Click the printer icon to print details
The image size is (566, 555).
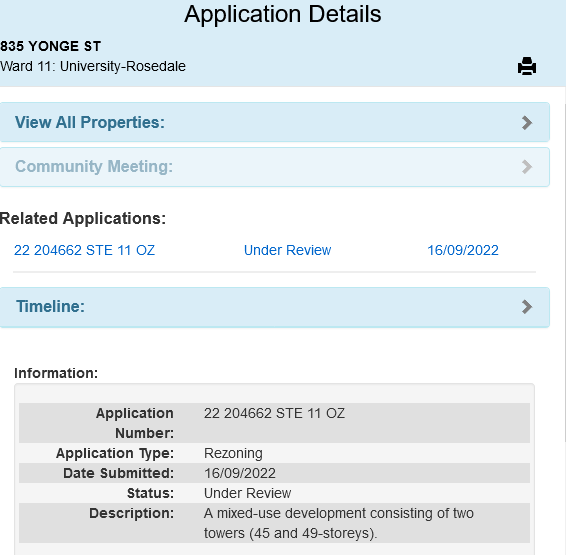click(527, 66)
